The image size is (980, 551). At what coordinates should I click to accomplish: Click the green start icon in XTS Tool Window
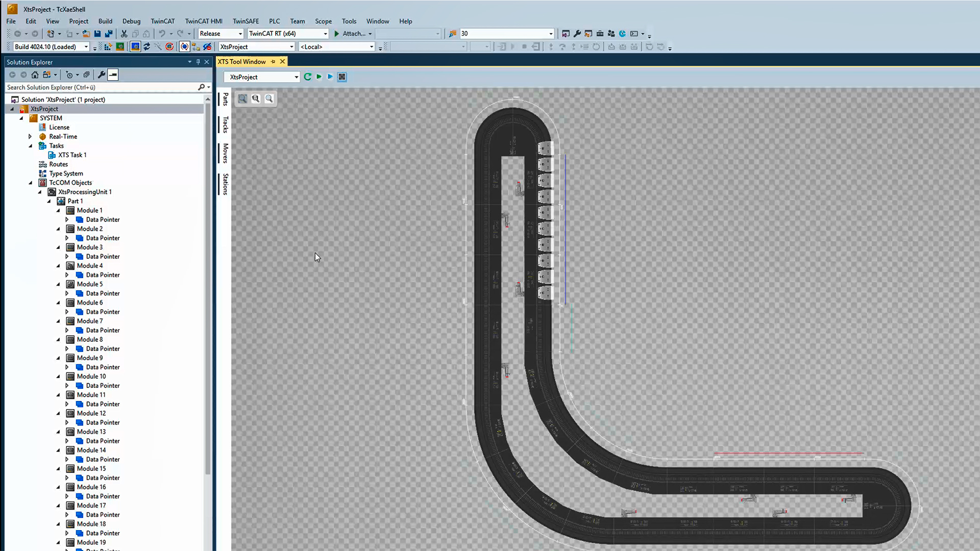coord(319,77)
